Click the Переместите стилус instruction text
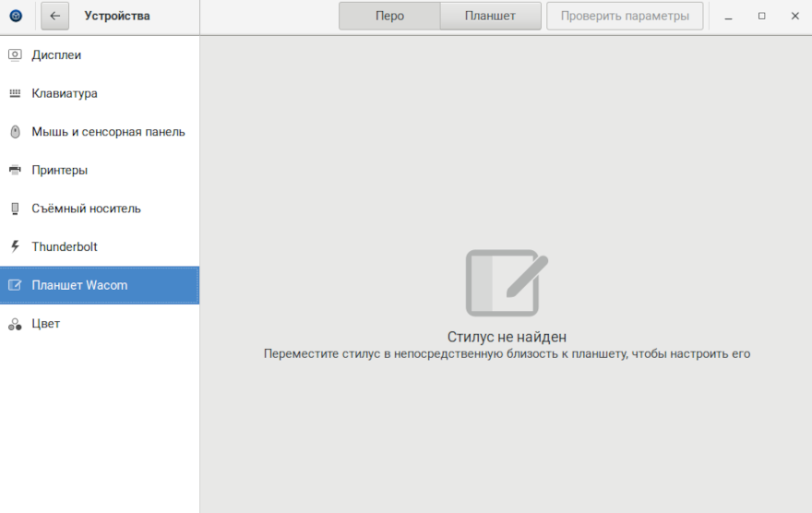Viewport: 812px width, 513px height. (x=507, y=353)
